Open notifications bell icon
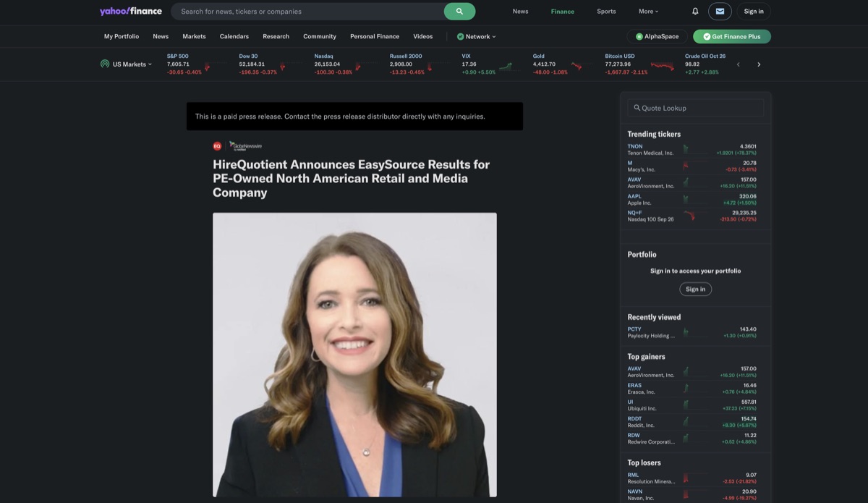868x503 pixels. [695, 12]
